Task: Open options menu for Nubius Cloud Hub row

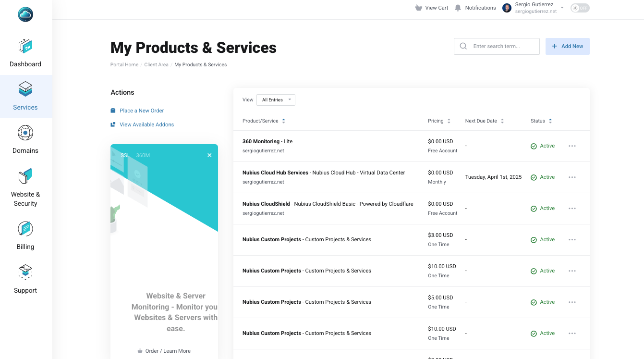Action: click(x=572, y=177)
